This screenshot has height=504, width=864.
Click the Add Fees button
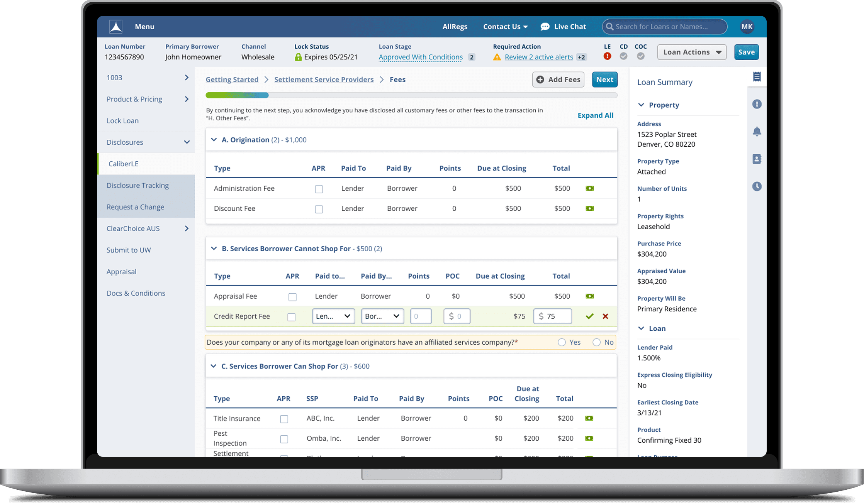pos(558,79)
